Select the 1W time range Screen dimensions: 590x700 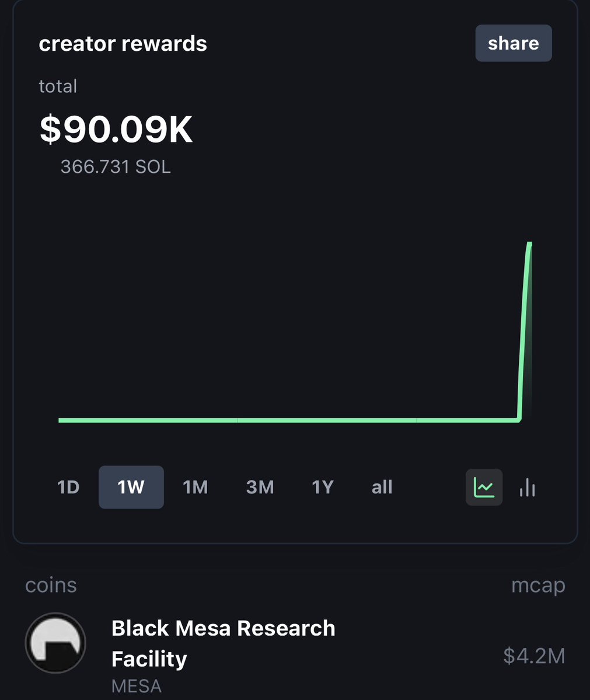coord(131,487)
